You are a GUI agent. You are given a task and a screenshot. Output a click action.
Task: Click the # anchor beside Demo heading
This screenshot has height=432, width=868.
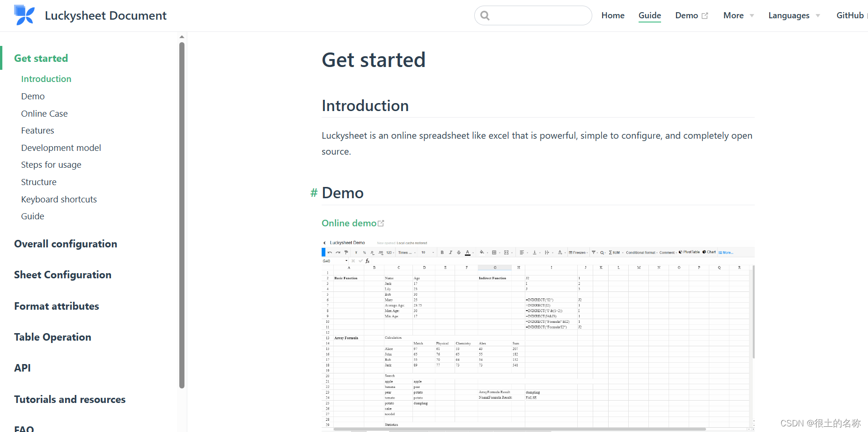point(314,193)
